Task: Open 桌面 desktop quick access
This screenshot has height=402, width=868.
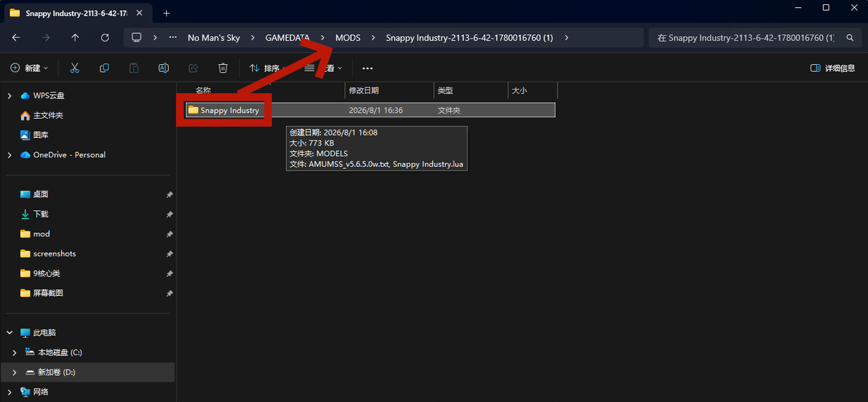Action: tap(34, 194)
